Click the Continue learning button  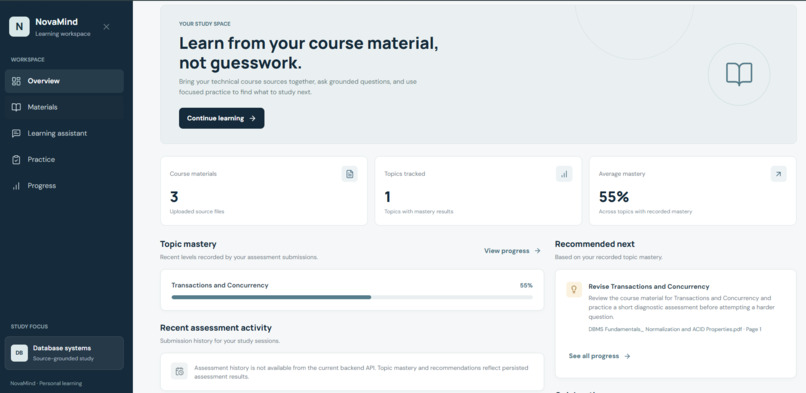(222, 118)
